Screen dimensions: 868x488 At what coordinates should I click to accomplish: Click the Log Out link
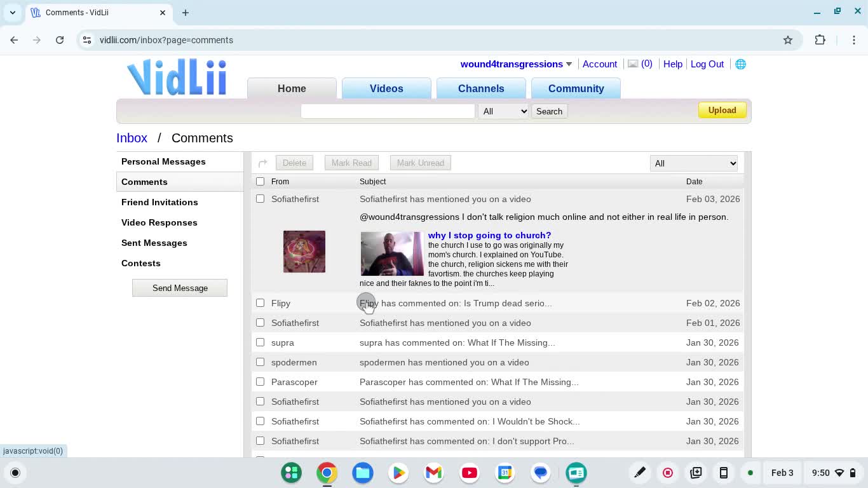click(707, 64)
